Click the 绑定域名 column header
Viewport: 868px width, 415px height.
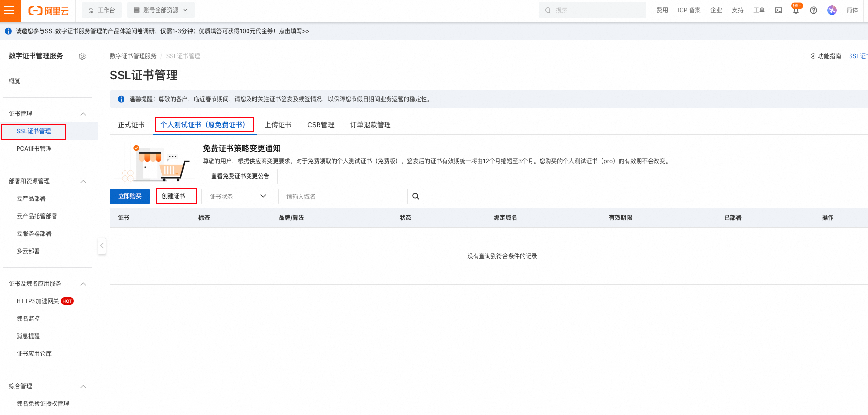coord(506,218)
